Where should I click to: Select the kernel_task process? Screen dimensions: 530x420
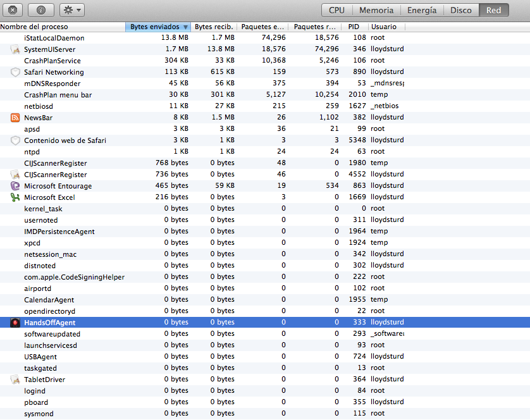click(x=265, y=209)
